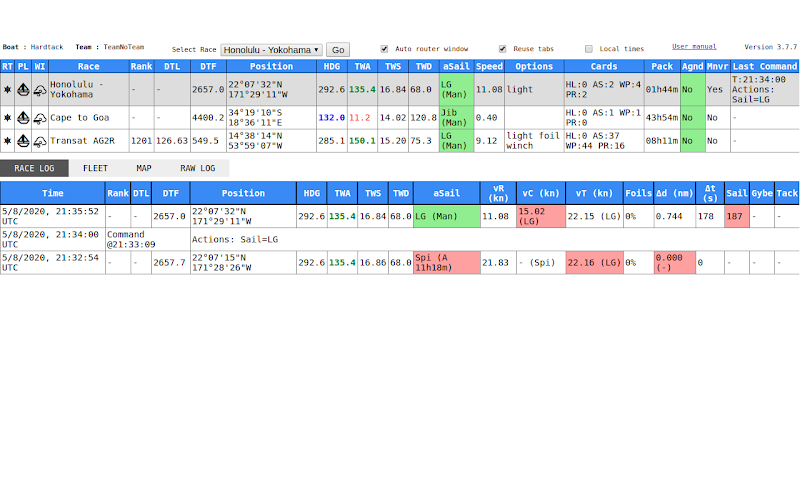The width and height of the screenshot is (800, 500).
Task: Click the weather cloud icon for Cape to Goa
Action: pyautogui.click(x=40, y=118)
